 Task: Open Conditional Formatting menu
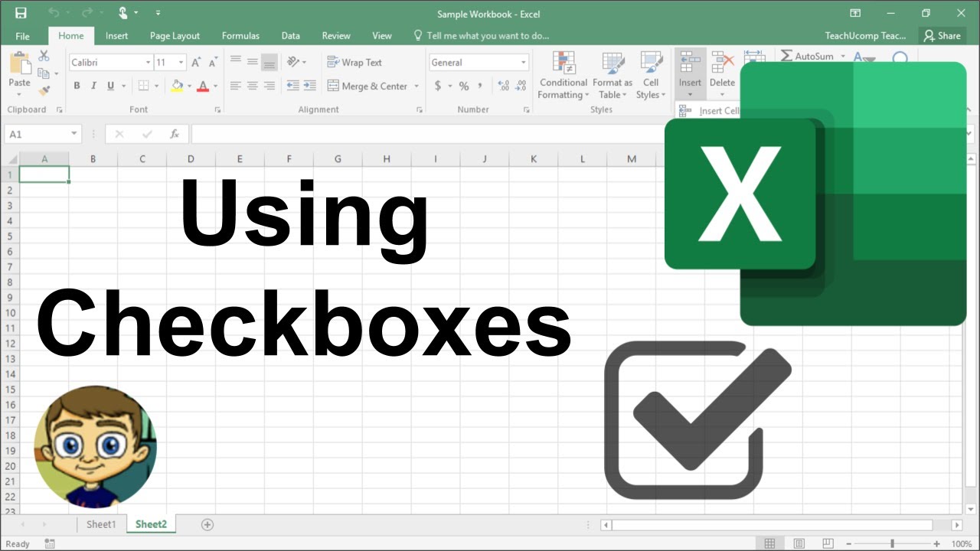pyautogui.click(x=563, y=76)
